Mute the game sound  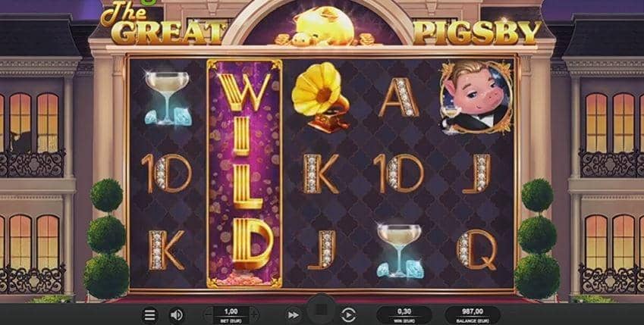(x=177, y=315)
